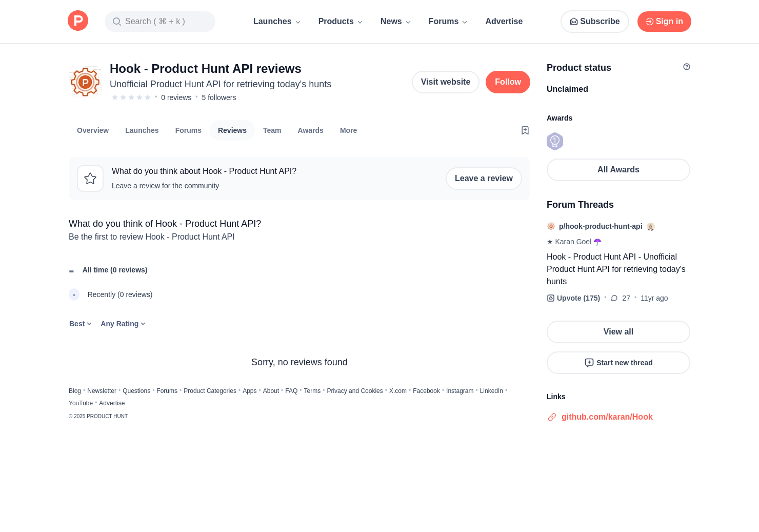Viewport: 759px width, 532px height.
Task: Open the LinkedIn footer link
Action: tap(491, 391)
